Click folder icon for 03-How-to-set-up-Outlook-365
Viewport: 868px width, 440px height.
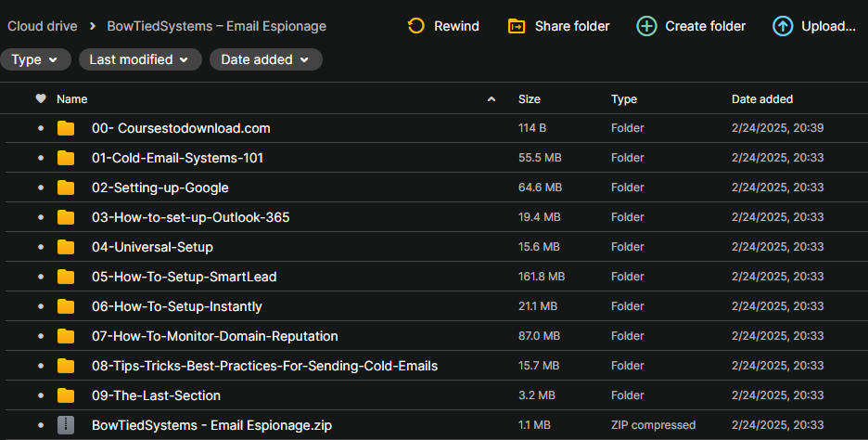point(66,217)
